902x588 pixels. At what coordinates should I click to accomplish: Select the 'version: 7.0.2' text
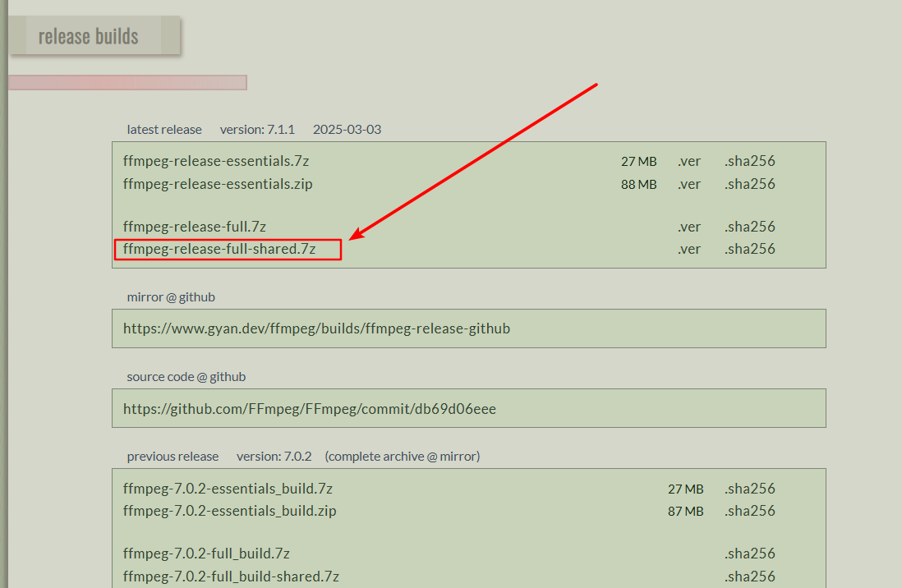(x=274, y=457)
